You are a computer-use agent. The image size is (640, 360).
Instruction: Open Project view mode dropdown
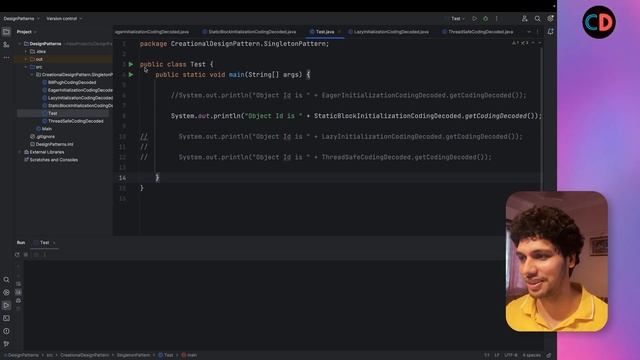(27, 32)
